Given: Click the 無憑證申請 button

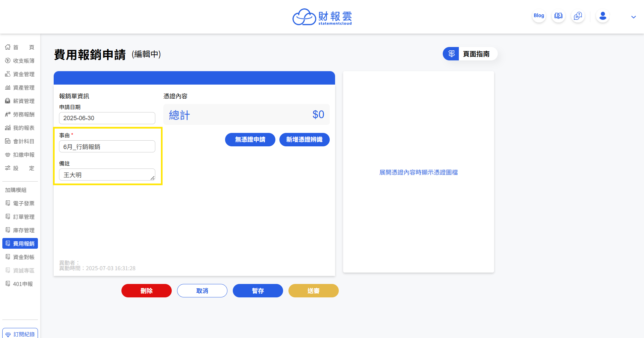Looking at the screenshot, I should click(x=250, y=140).
